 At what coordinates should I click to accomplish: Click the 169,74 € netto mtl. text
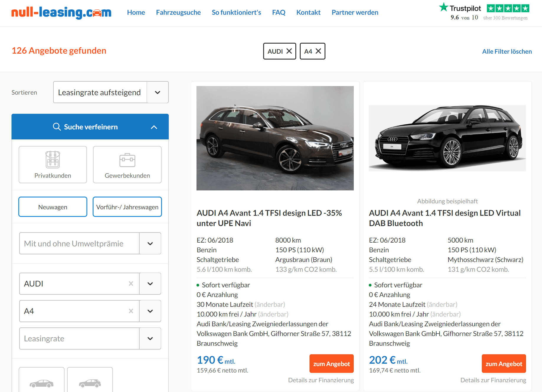click(395, 370)
